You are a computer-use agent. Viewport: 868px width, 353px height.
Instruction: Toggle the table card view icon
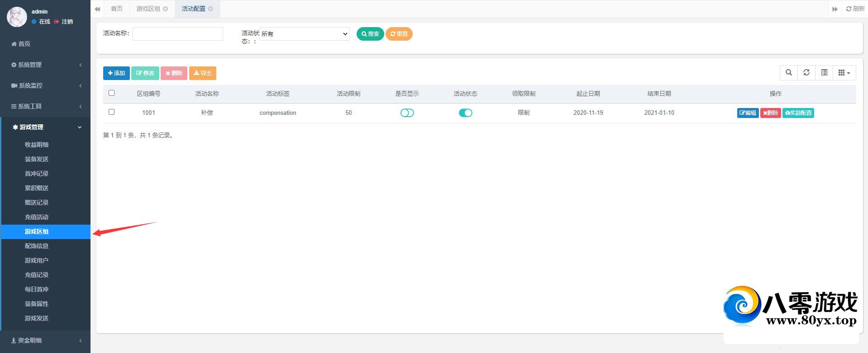pos(824,73)
